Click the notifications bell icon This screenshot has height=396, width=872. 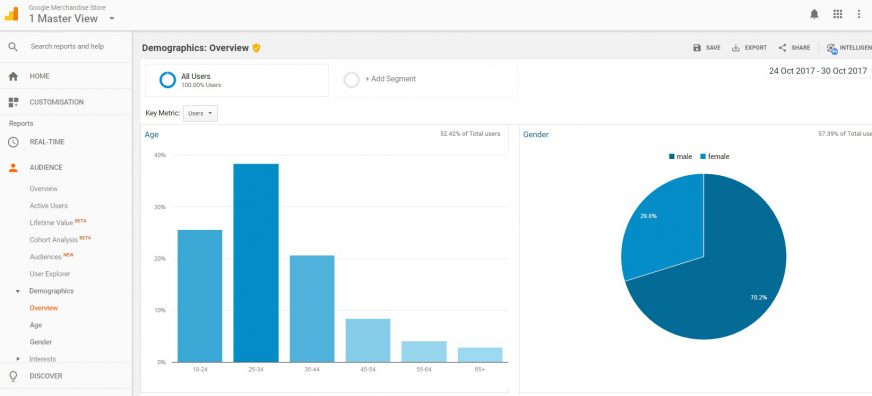click(814, 14)
